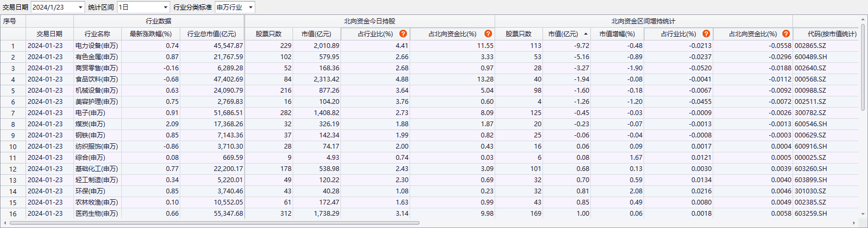Click the horizontal scrollbar right arrow
Image resolution: width=868 pixels, height=228 pixels.
(854, 223)
